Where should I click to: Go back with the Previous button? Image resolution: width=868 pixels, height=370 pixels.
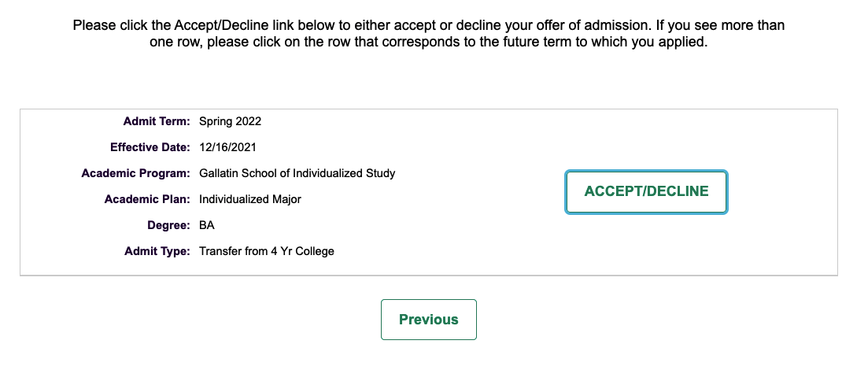click(428, 320)
